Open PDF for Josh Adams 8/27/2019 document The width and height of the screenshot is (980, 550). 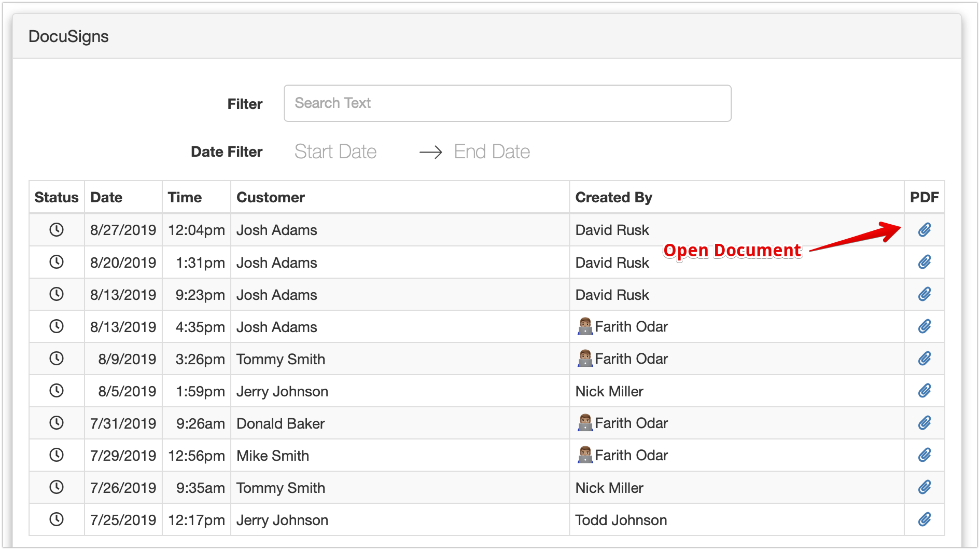tap(924, 230)
